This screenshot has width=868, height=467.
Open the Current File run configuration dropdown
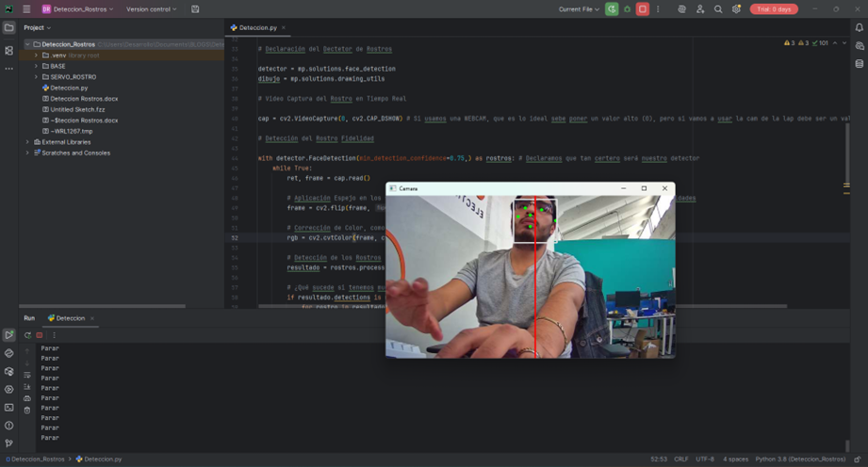click(580, 9)
